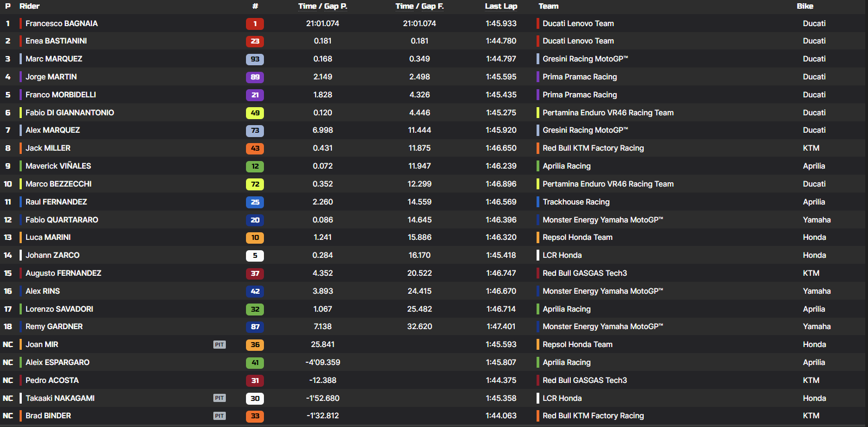The height and width of the screenshot is (427, 868).
Task: Select rider Franco MORBIDELLI
Action: (61, 95)
